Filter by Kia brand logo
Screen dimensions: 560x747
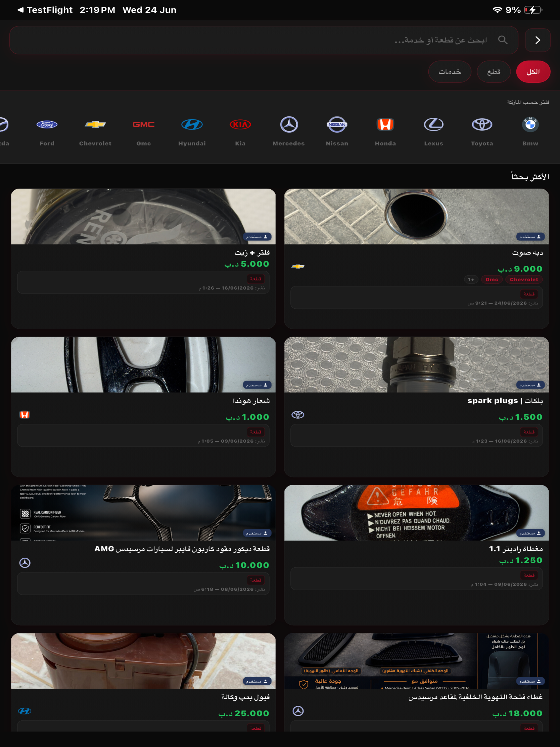240,125
